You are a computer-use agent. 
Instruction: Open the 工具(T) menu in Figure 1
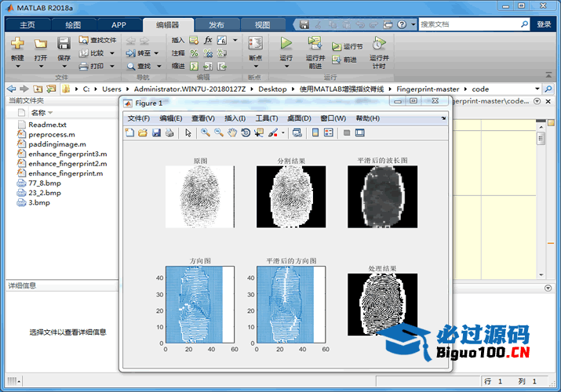267,118
